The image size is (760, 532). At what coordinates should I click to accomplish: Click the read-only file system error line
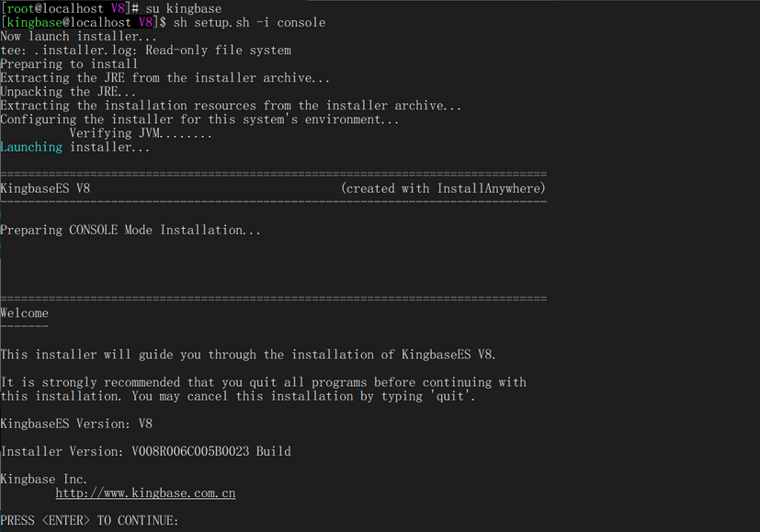tap(145, 50)
